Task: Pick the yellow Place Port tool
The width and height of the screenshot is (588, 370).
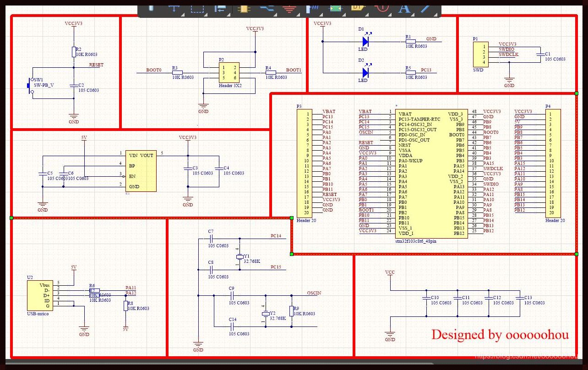Action: click(358, 8)
